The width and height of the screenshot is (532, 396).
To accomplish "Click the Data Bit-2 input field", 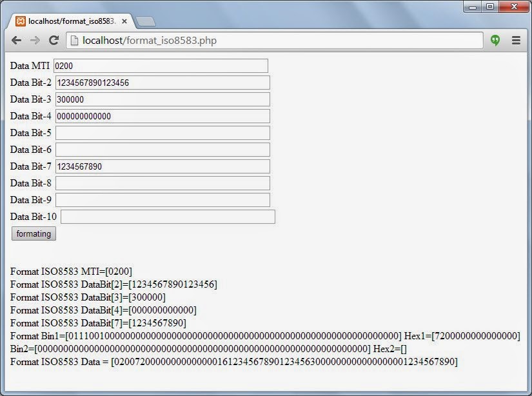I will (163, 83).
